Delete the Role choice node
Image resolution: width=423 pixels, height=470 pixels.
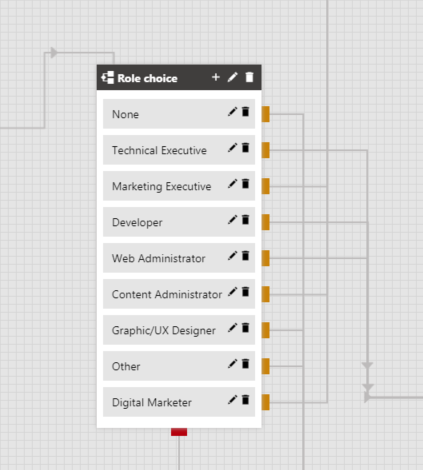coord(249,77)
